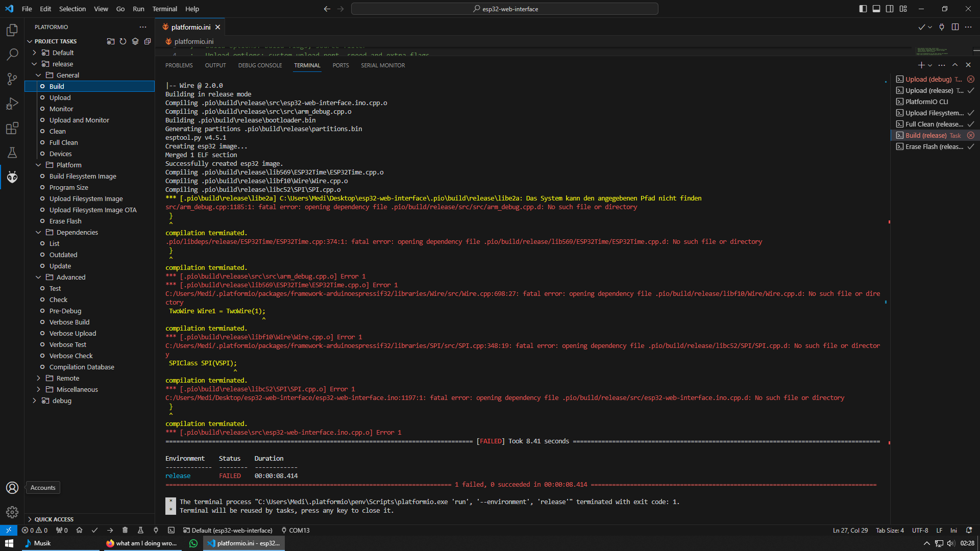Click the PlatformIO Test flask icon
This screenshot has width=980, height=551.
coord(140,530)
